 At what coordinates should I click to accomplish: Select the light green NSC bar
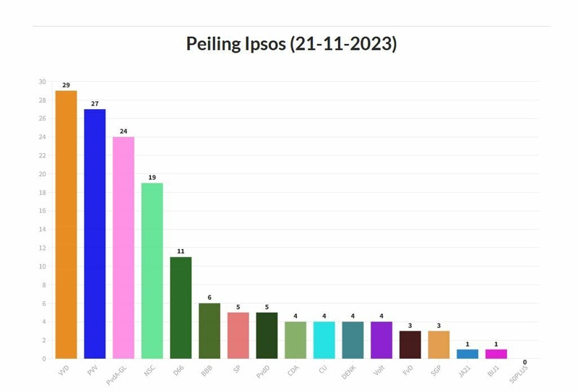point(152,270)
